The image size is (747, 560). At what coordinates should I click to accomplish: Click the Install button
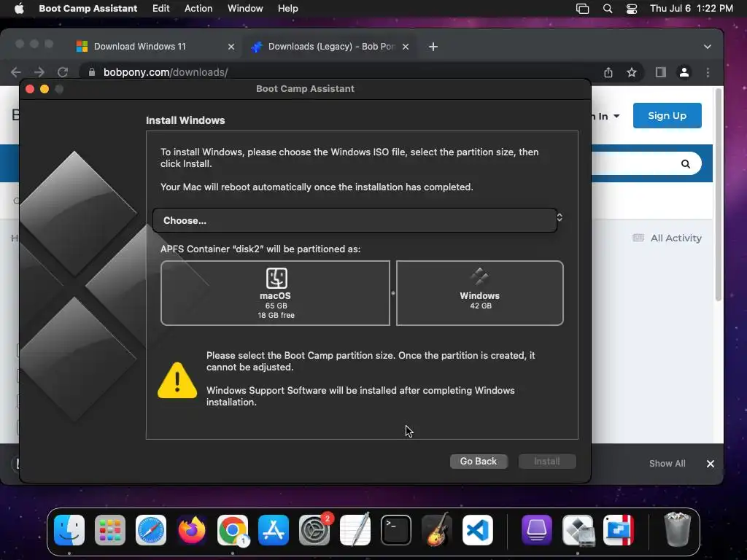(547, 462)
